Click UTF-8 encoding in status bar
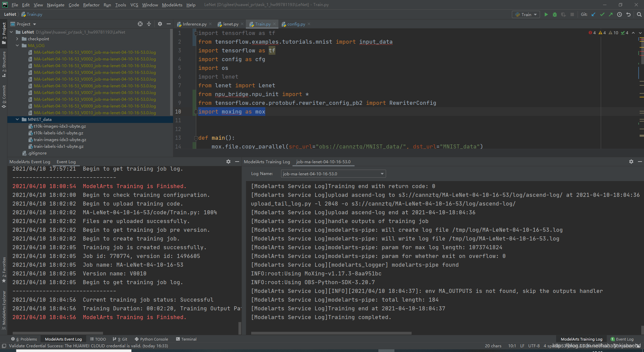The height and width of the screenshot is (352, 644). (x=534, y=346)
